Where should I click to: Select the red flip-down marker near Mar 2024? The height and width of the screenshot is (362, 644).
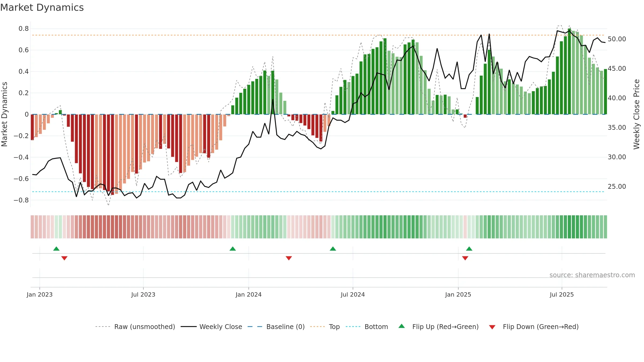click(289, 258)
